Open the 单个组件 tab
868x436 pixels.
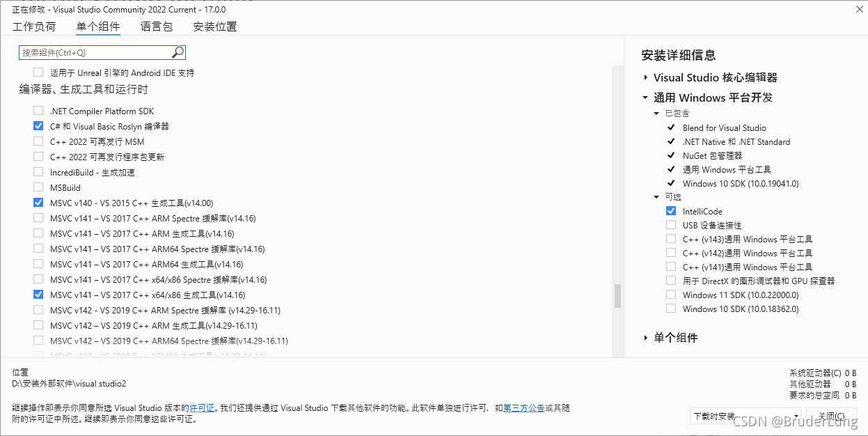pyautogui.click(x=98, y=26)
